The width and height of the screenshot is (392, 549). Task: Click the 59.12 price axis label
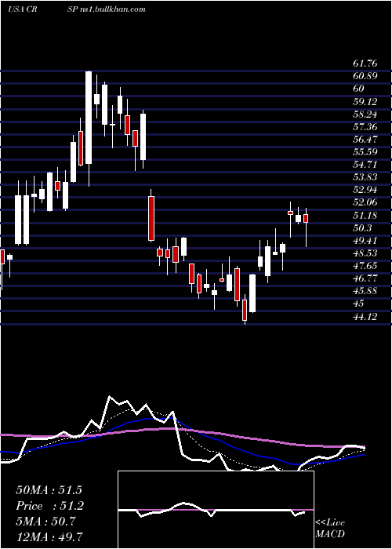coord(365,102)
